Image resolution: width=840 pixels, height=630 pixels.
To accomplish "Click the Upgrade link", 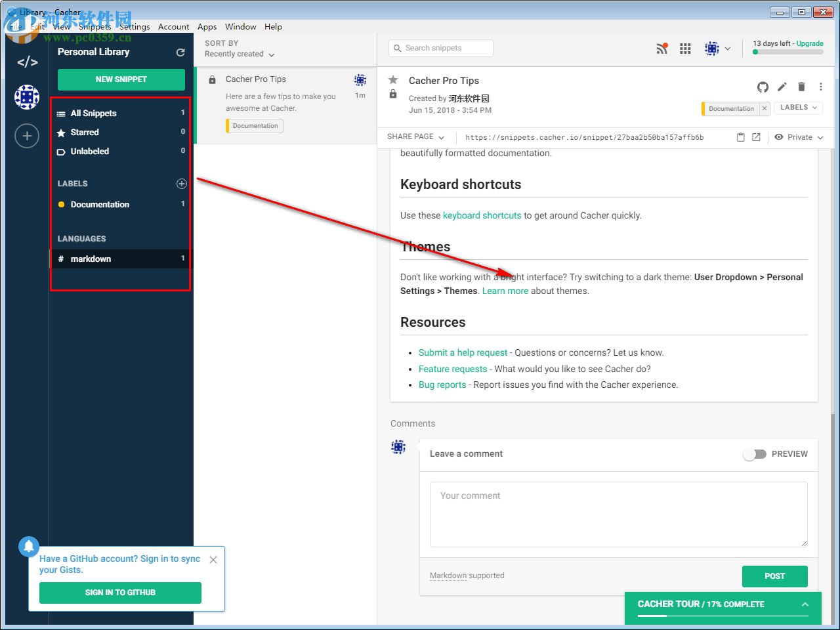I will [x=810, y=44].
